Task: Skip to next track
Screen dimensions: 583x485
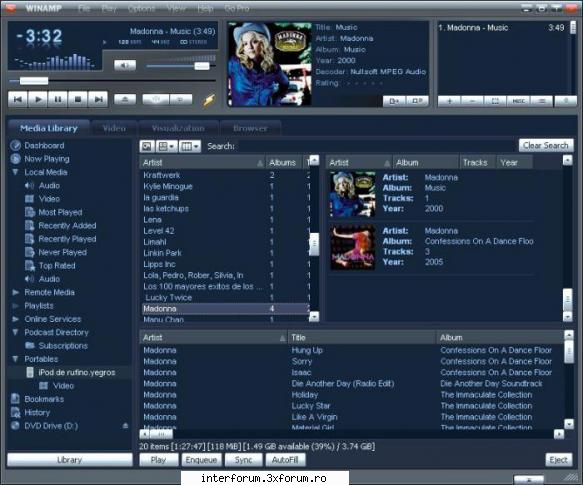Action: click(98, 99)
